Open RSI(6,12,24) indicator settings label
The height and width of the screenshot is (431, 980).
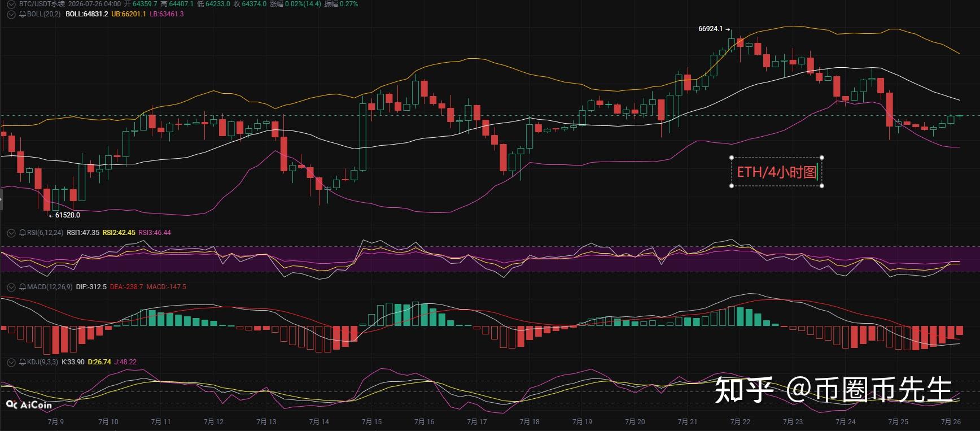pos(45,233)
